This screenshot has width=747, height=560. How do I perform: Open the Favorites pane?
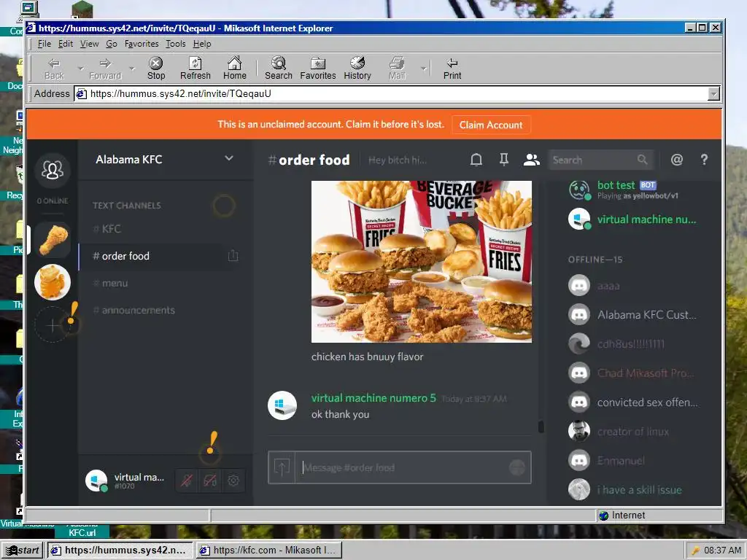(318, 69)
